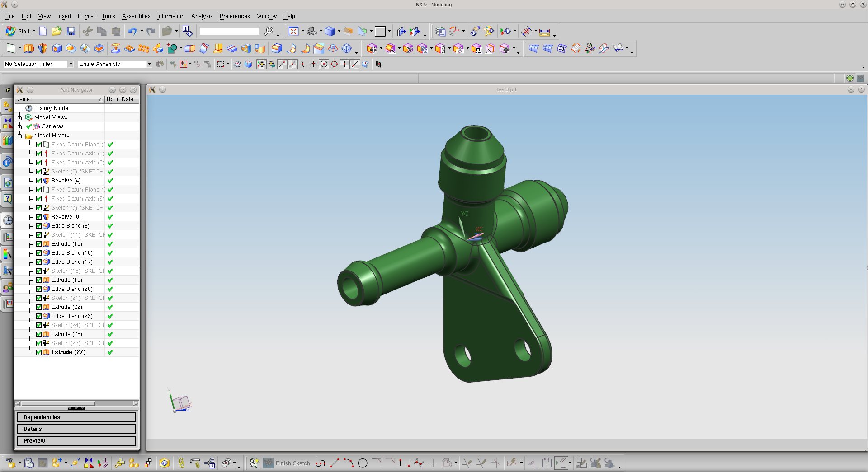Viewport: 868px width, 472px height.
Task: Click the Measure Distance ruler icon
Action: click(544, 32)
